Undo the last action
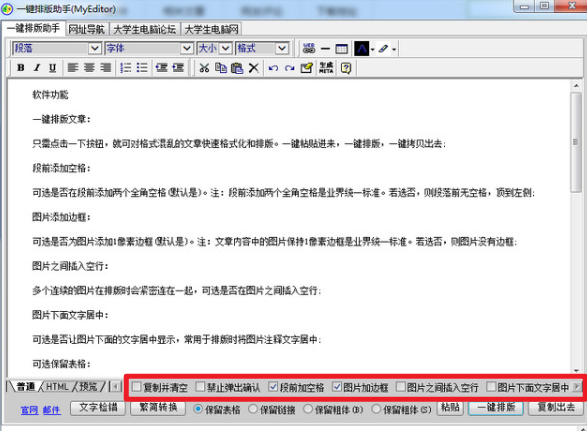Viewport: 587px width, 431px height. 273,68
